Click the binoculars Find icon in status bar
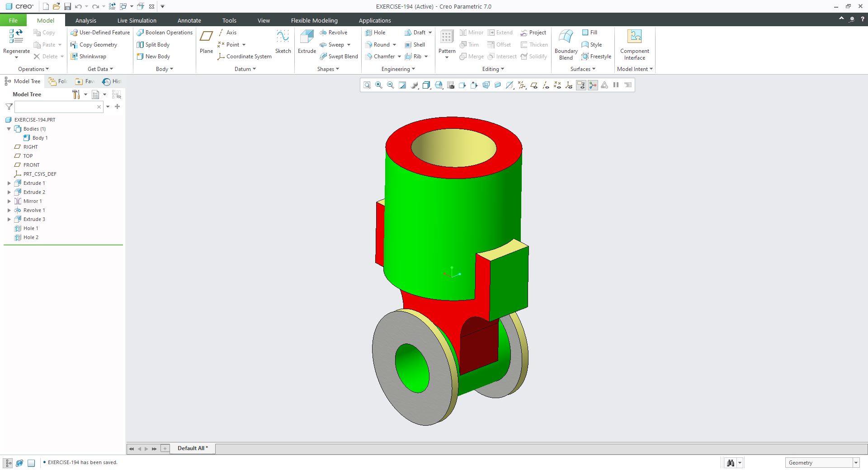The width and height of the screenshot is (868, 470). [x=730, y=463]
